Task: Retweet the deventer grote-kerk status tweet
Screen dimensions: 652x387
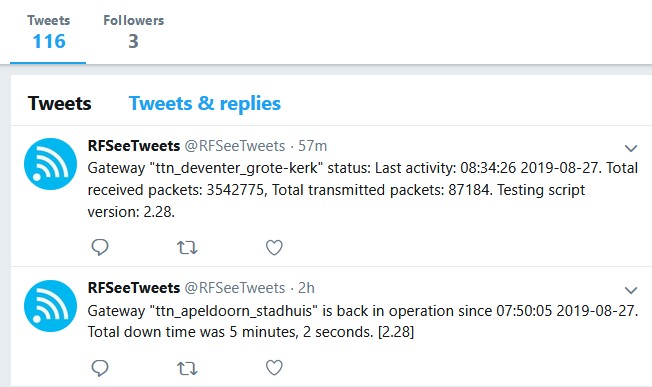Action: [x=187, y=248]
